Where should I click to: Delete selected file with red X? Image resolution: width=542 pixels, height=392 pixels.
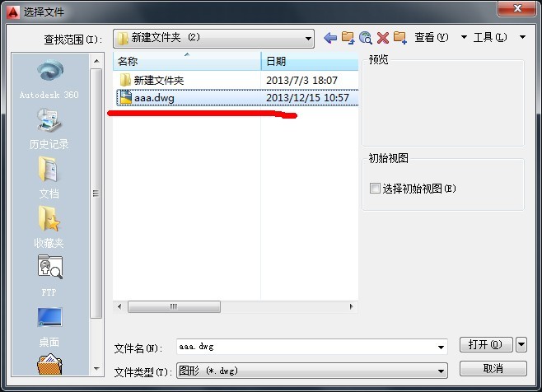(x=383, y=38)
